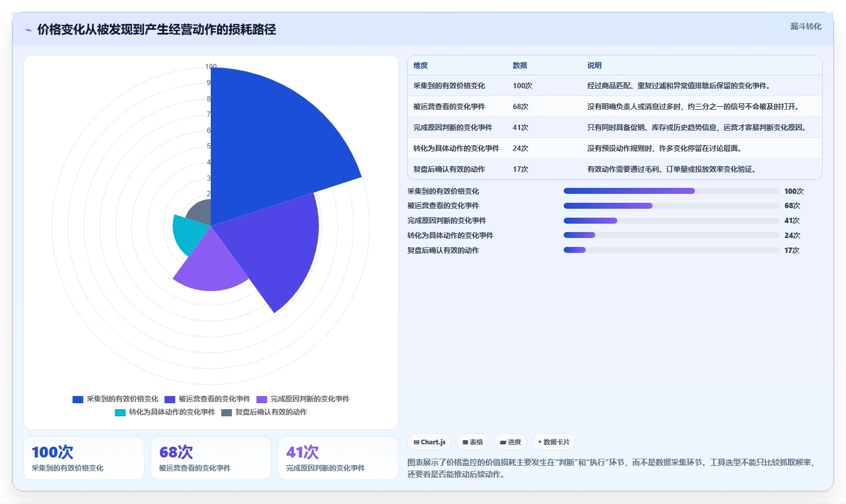
Task: Click table value 41次
Action: [x=521, y=128]
